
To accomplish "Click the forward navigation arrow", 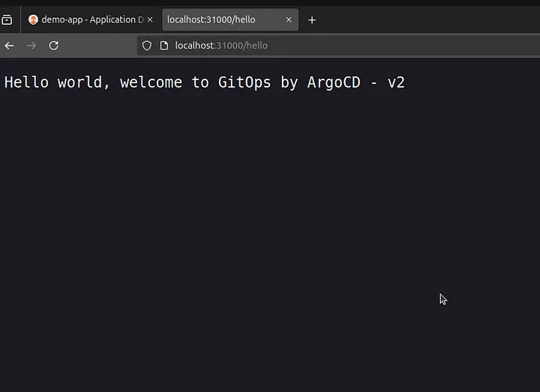I will tap(31, 46).
